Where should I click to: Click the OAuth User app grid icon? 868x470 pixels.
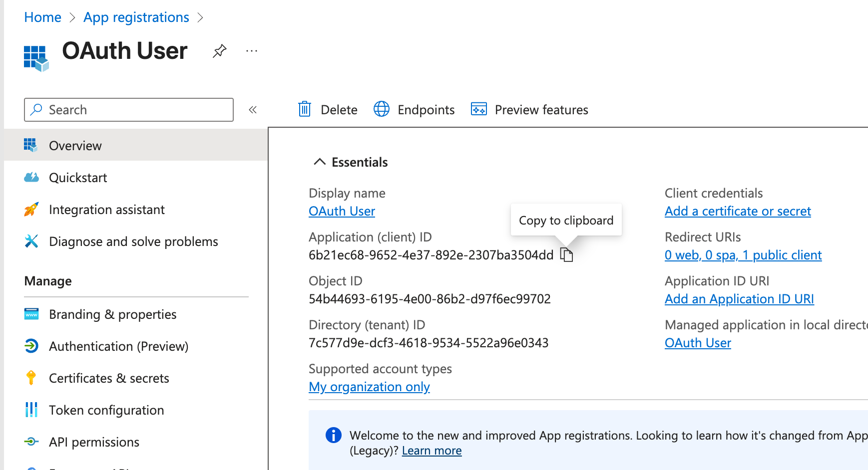tap(36, 58)
